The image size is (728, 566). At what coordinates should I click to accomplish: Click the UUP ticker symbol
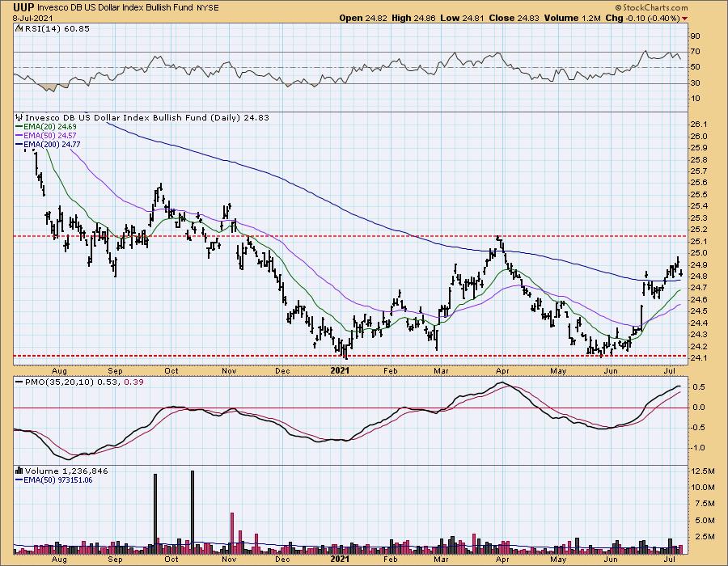23,7
